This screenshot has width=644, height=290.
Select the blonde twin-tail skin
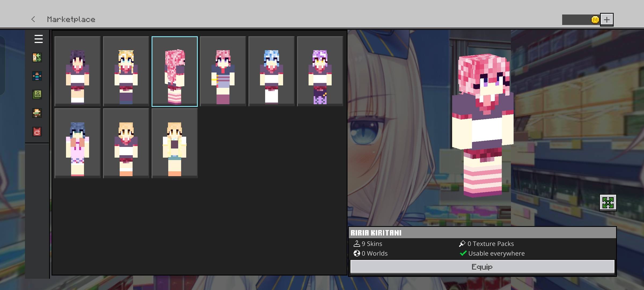point(126,71)
